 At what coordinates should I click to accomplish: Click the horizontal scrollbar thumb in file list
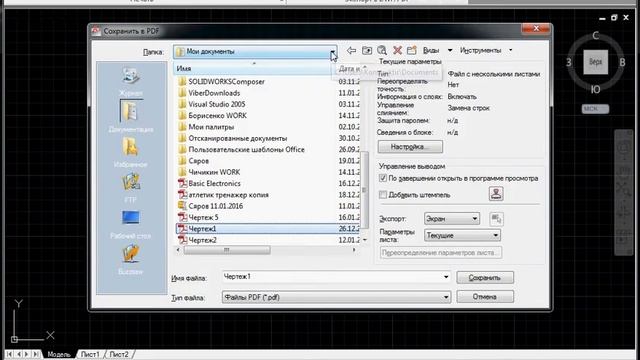pos(227,250)
